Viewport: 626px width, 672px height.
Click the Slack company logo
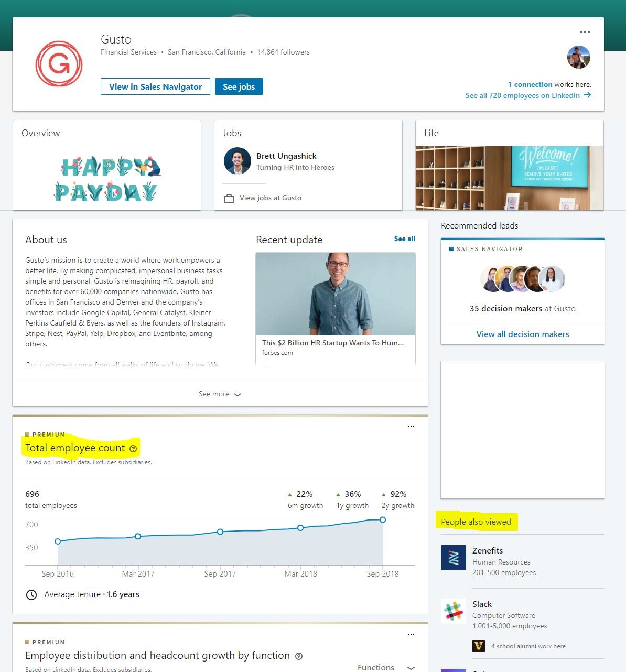[454, 611]
